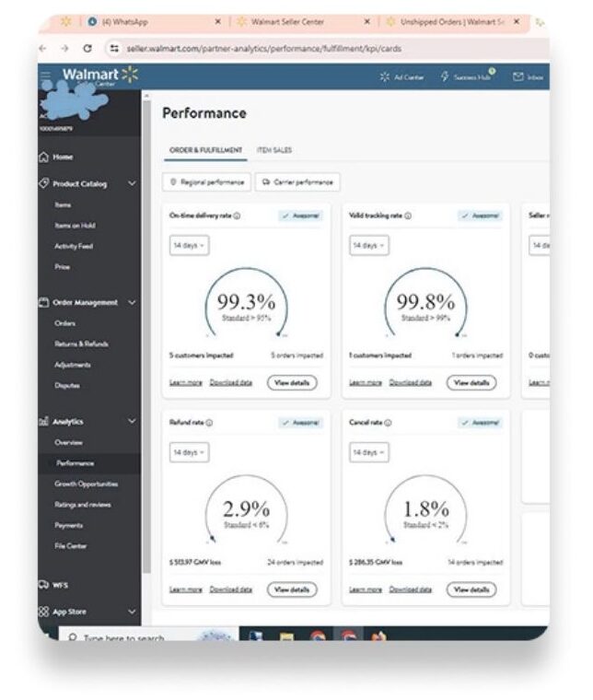Open the hamburger menu beside the Walmart logo
593x700 pixels.
point(45,75)
